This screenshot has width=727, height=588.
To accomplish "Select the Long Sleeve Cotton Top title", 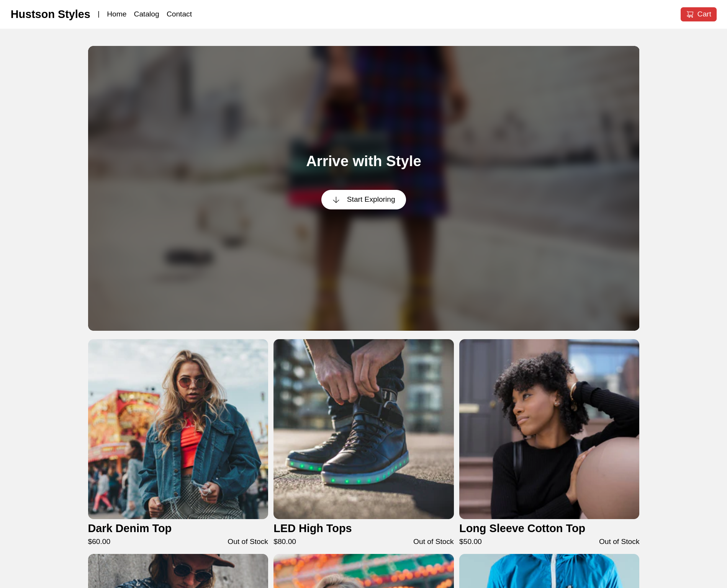I will 522,528.
